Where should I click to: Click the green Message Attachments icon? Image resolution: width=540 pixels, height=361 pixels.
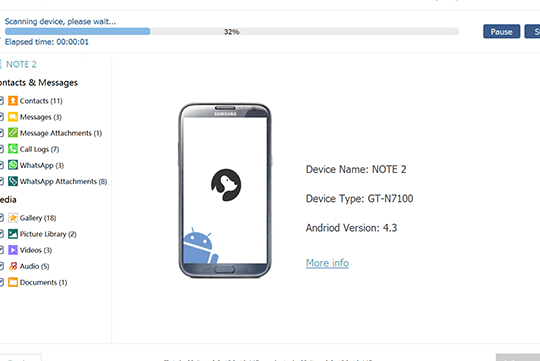click(x=13, y=133)
